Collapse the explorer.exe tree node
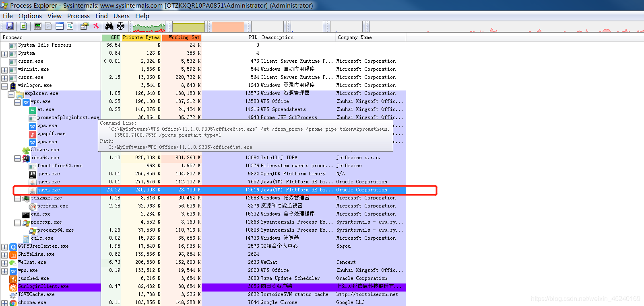The height and width of the screenshot is (306, 644). pos(11,94)
